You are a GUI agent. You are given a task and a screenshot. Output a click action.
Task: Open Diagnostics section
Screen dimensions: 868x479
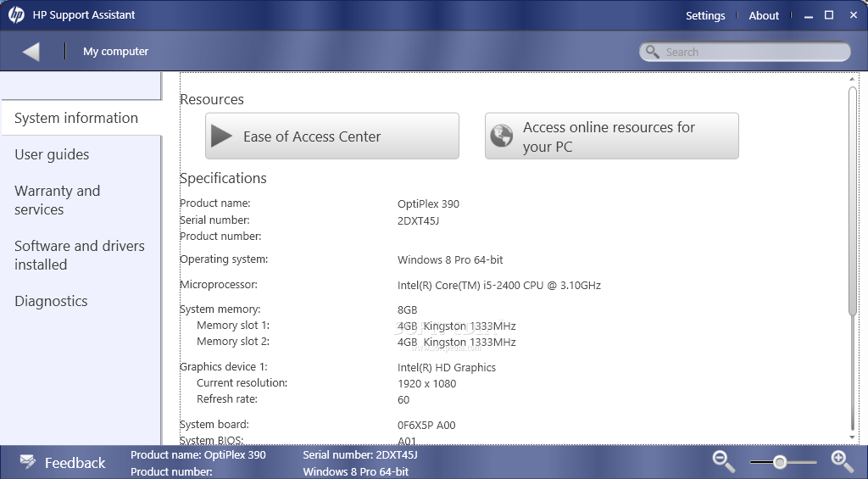[x=51, y=301]
